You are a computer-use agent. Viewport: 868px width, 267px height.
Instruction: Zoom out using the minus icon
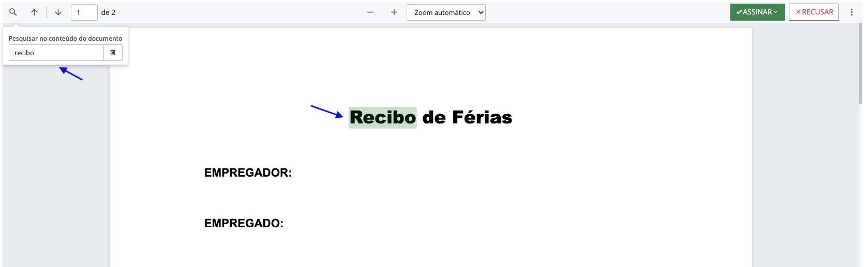(370, 12)
